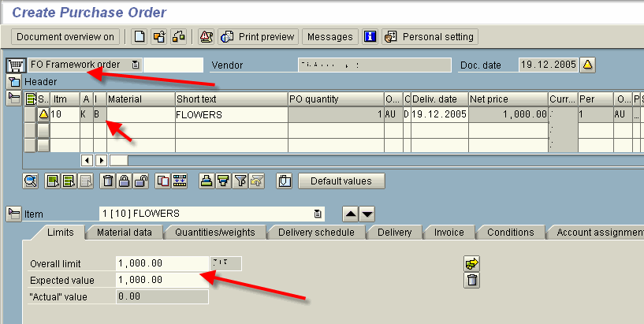Screen dimensions: 644x324
Task: Click the Default values button
Action: [x=341, y=181]
